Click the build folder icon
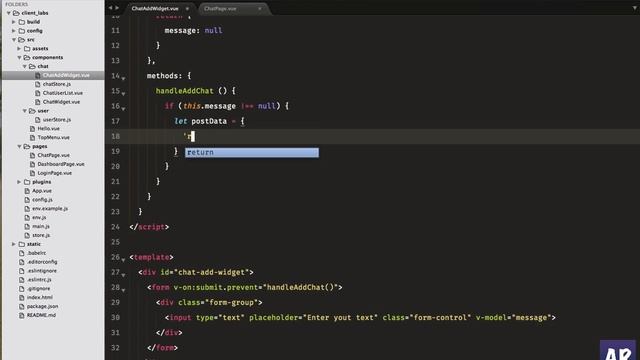 (22, 22)
